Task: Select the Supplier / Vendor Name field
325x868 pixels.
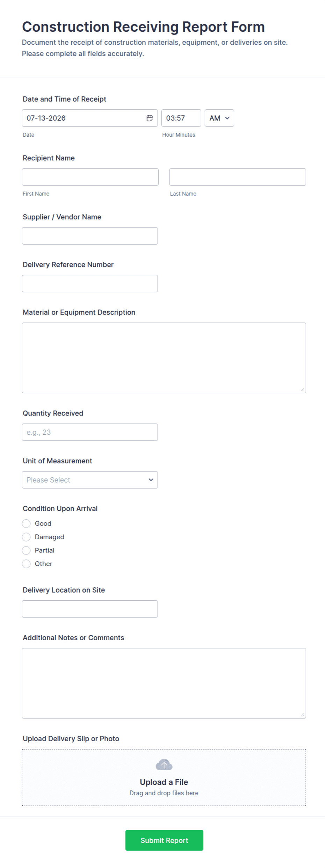Action: 90,236
